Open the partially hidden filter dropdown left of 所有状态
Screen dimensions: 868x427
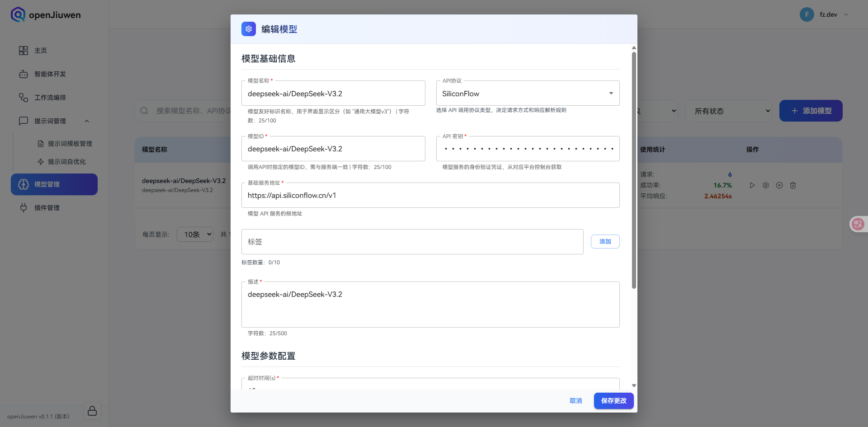tap(658, 111)
